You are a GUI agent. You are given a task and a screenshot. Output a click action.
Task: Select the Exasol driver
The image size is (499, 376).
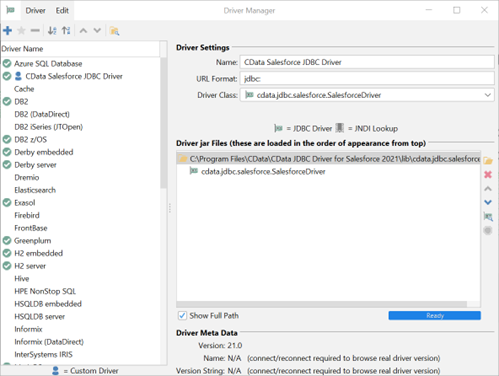point(25,203)
